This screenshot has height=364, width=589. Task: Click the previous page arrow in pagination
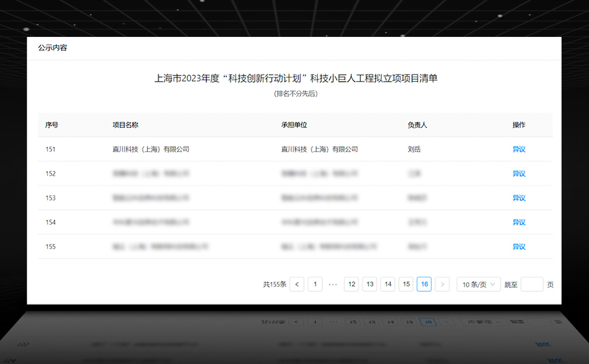pos(297,284)
